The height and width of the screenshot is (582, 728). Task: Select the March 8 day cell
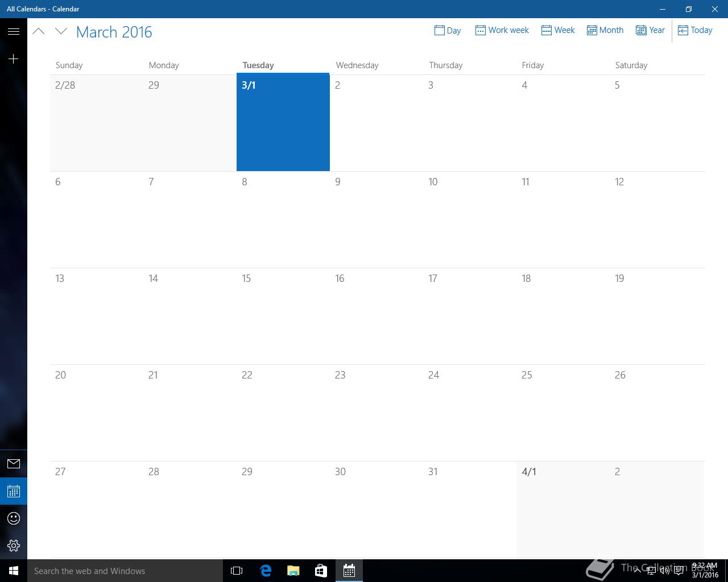tap(283, 219)
